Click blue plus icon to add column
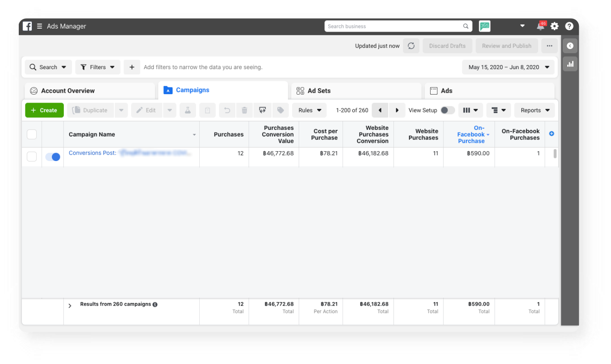Screen dimensions: 611x364 coord(552,134)
